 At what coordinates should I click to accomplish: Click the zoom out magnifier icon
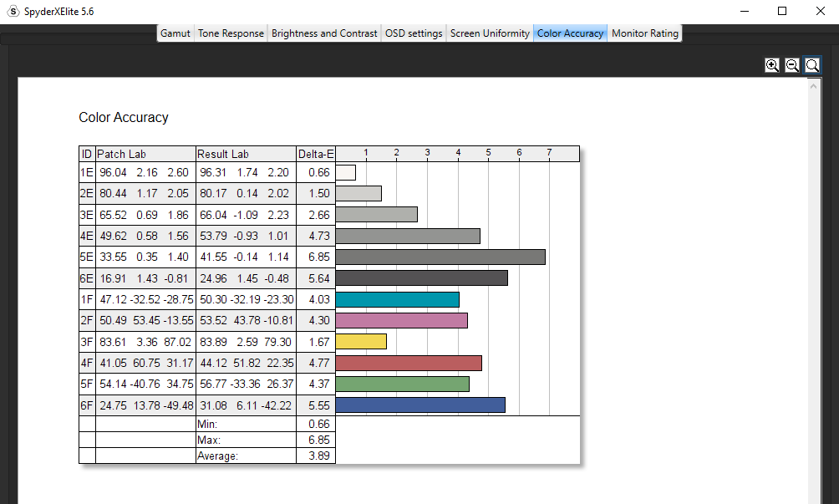(792, 65)
